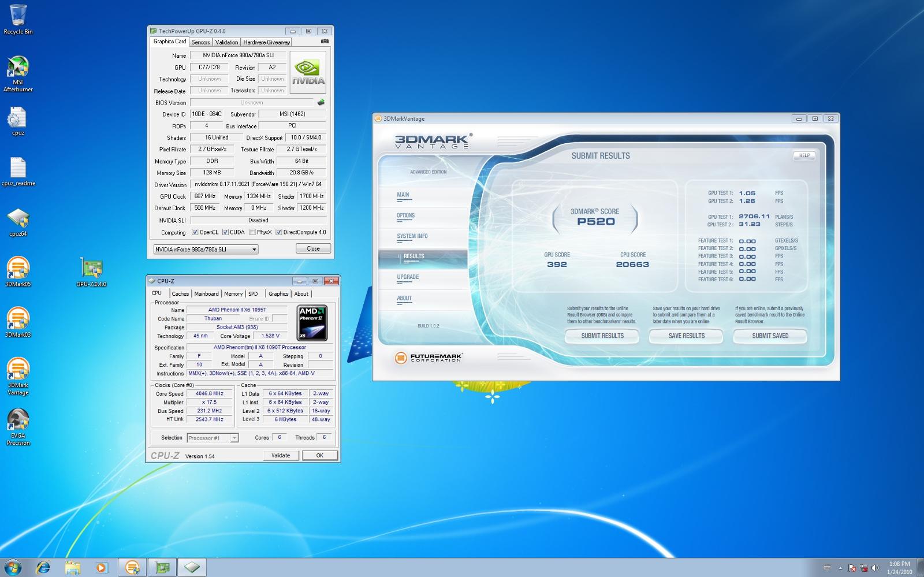Screen dimensions: 924x577
Task: Open ABOUT section in 3DMark Vantage
Action: (x=404, y=299)
